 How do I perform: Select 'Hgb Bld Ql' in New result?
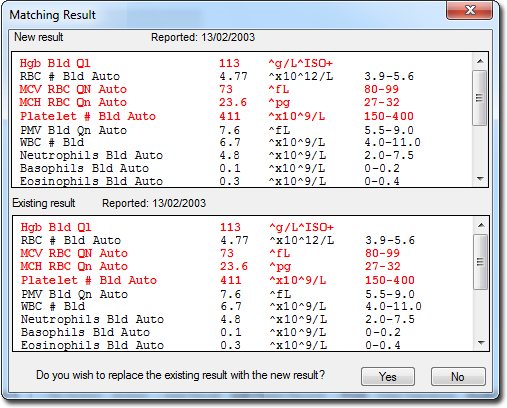55,63
